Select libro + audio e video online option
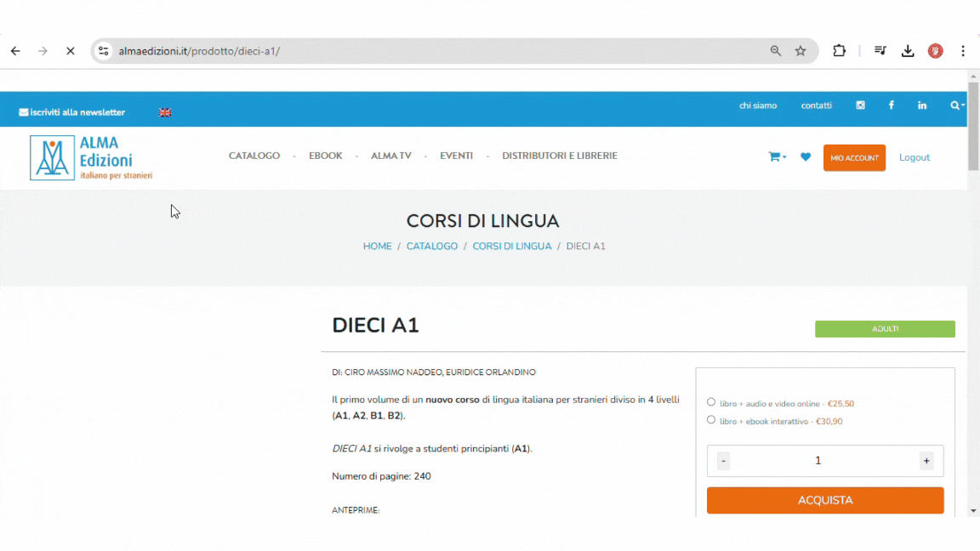Image resolution: width=980 pixels, height=551 pixels. (711, 402)
